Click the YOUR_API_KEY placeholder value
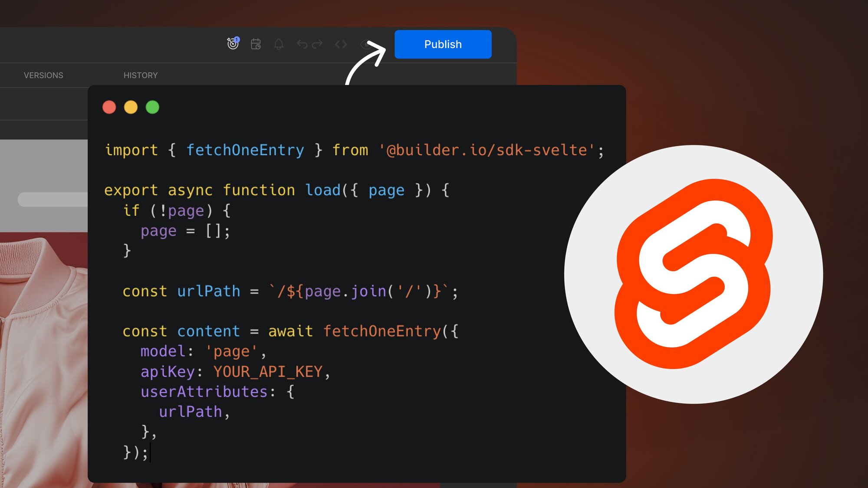Viewport: 868px width, 488px height. tap(268, 372)
